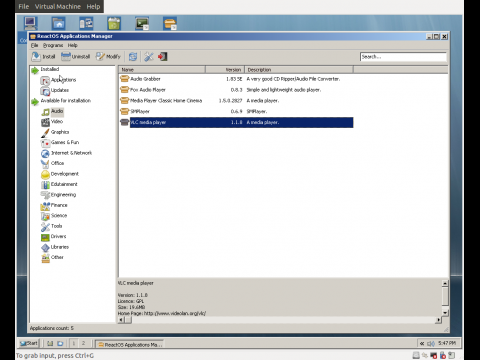Click the VLC media player package icon
Viewport: 480px width, 360px height.
click(x=124, y=122)
